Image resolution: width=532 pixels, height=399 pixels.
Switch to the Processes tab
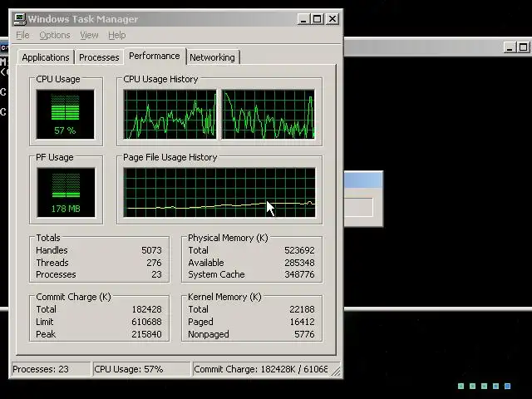(99, 57)
